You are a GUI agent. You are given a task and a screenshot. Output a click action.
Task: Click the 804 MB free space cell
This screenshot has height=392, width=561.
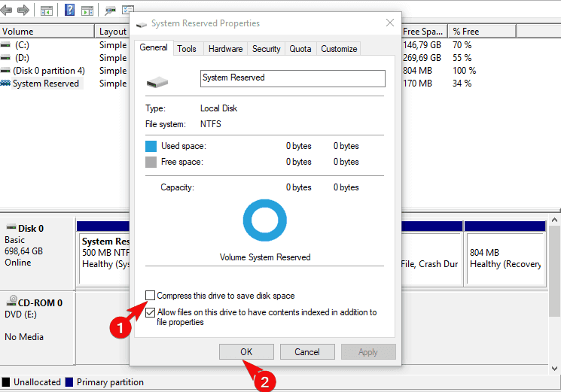[x=417, y=71]
